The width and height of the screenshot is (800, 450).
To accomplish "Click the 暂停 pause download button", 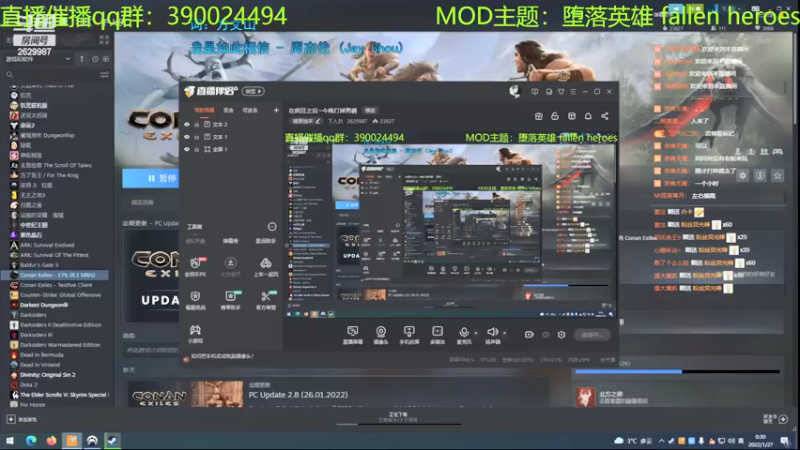I will pyautogui.click(x=151, y=178).
